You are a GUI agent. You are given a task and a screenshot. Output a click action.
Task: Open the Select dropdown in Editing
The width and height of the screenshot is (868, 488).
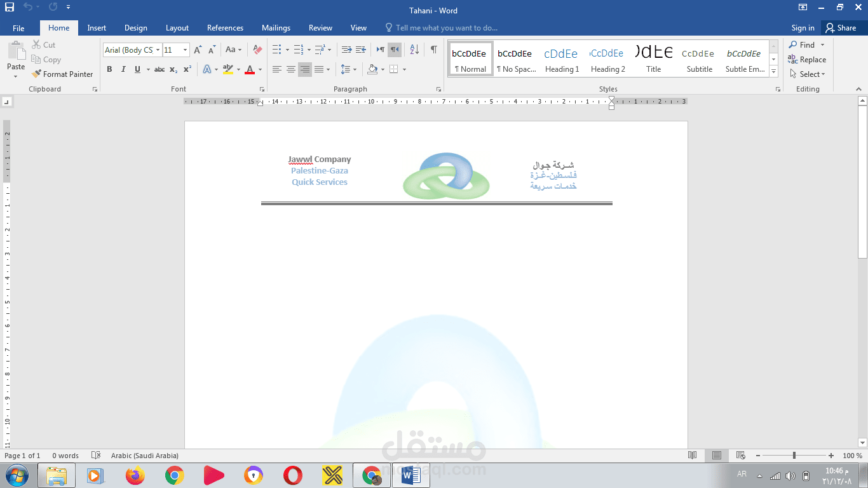pos(808,74)
